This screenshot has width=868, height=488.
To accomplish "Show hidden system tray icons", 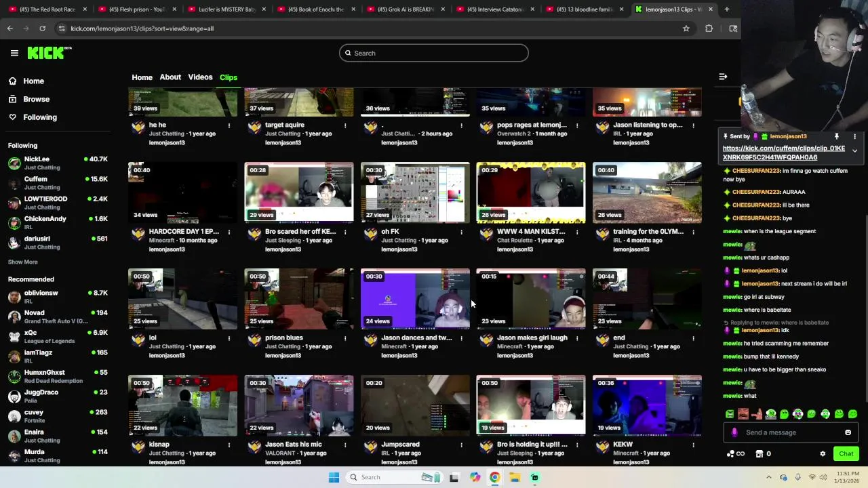I will click(x=768, y=477).
